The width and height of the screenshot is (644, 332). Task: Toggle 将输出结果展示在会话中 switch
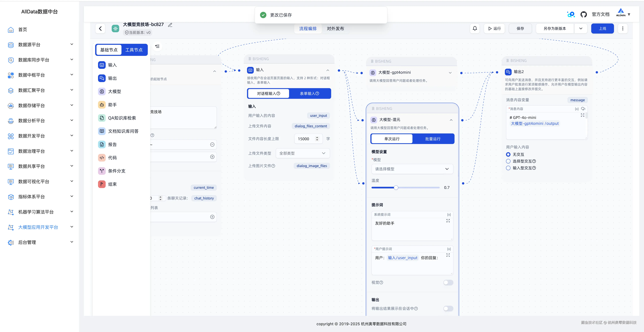[448, 309]
